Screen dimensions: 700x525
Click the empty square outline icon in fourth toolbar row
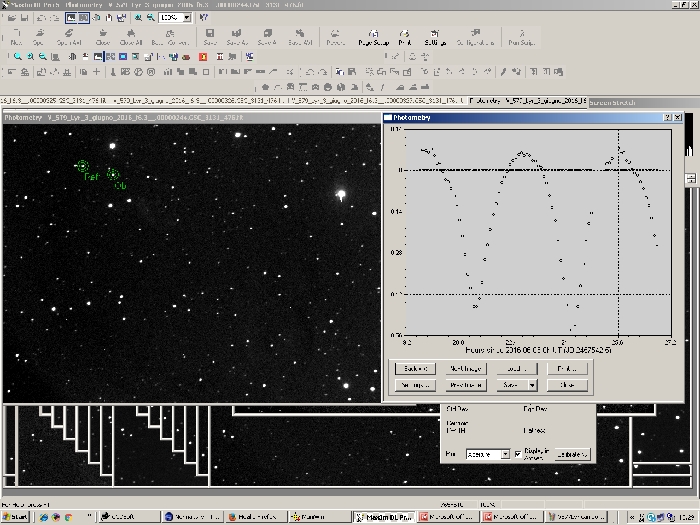click(206, 71)
